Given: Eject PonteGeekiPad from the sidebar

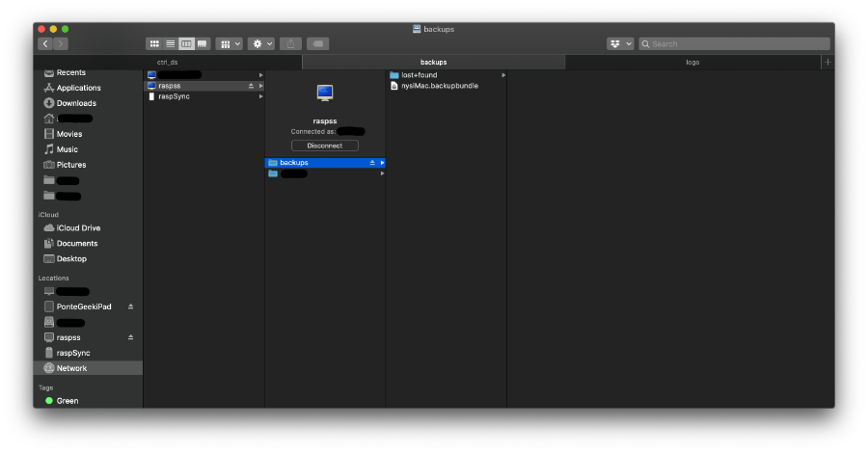Looking at the screenshot, I should click(130, 306).
